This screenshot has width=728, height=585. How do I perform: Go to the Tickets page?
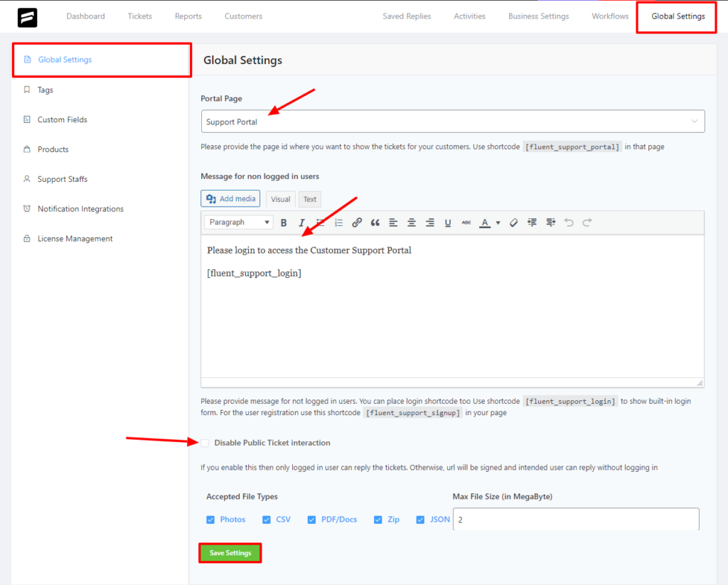coord(140,16)
